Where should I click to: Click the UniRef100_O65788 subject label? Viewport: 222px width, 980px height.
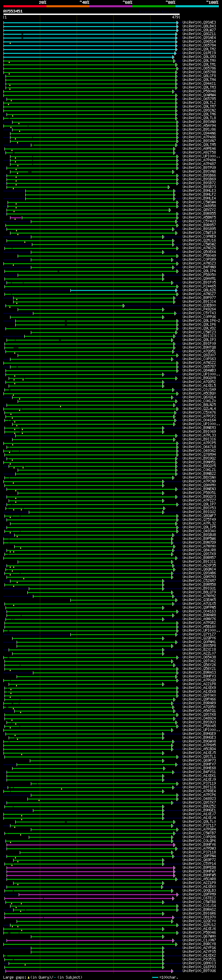click(x=199, y=72)
